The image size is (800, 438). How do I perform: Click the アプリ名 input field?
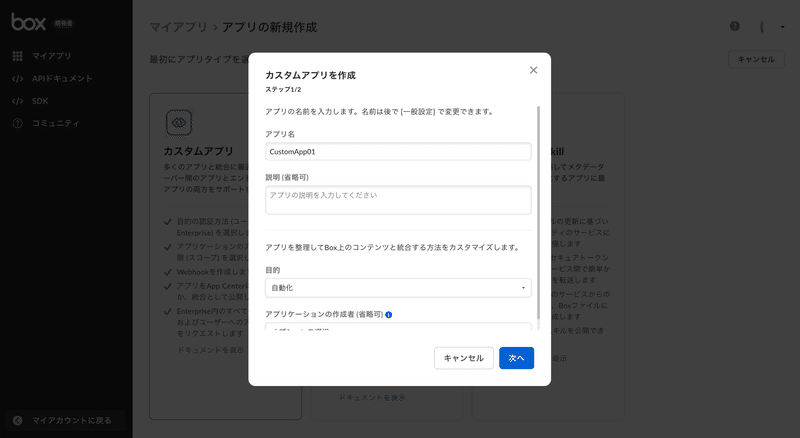click(398, 152)
